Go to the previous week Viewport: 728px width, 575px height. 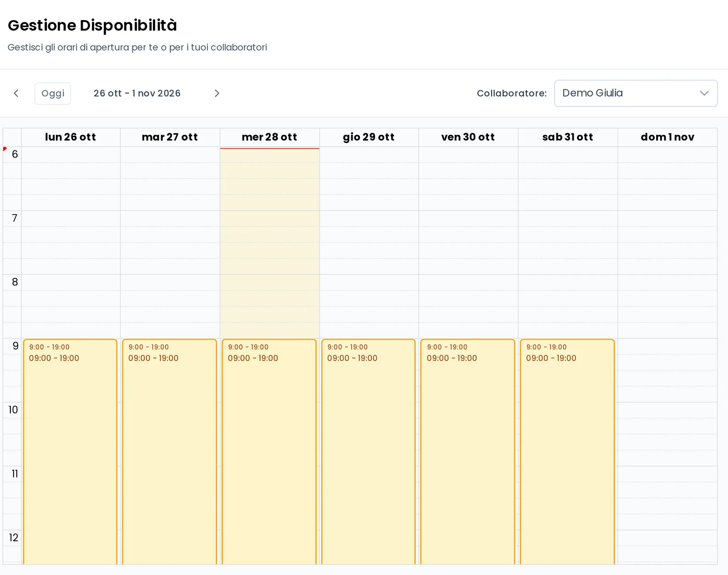point(16,93)
